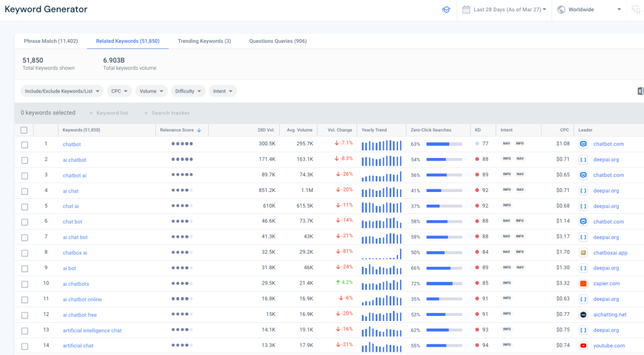Screen dimensions: 644x355
Task: Select the checkbox for the chat ai row
Action: (25, 206)
